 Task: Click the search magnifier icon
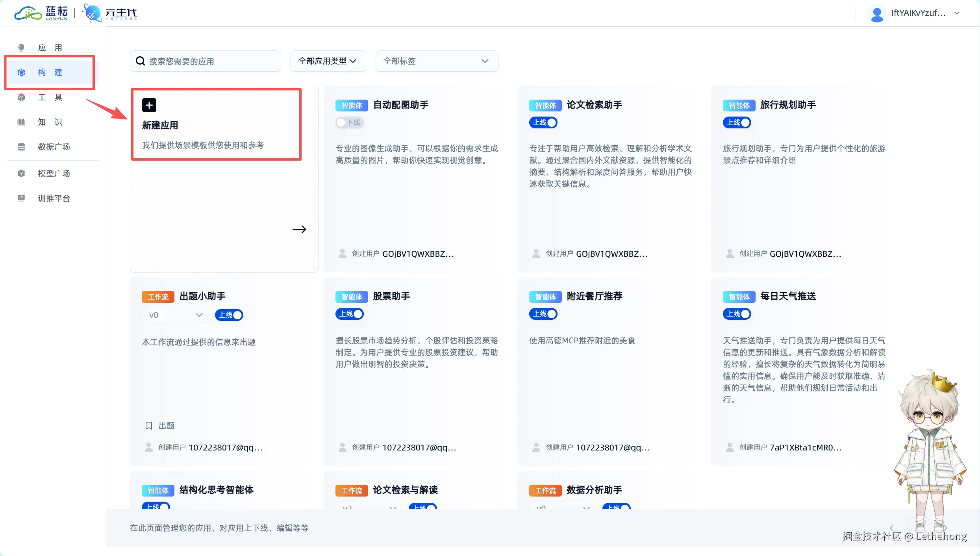coord(140,61)
